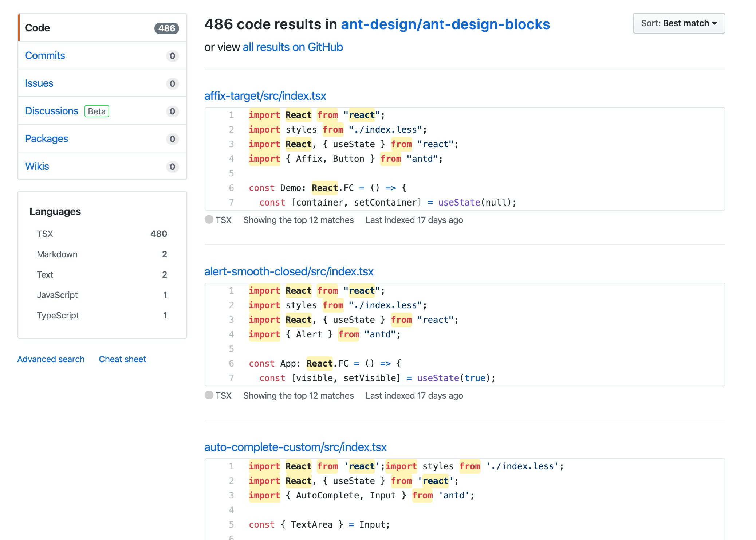The height and width of the screenshot is (540, 756).
Task: Open alert-smooth-closed/src/index.tsx file
Action: tap(289, 271)
